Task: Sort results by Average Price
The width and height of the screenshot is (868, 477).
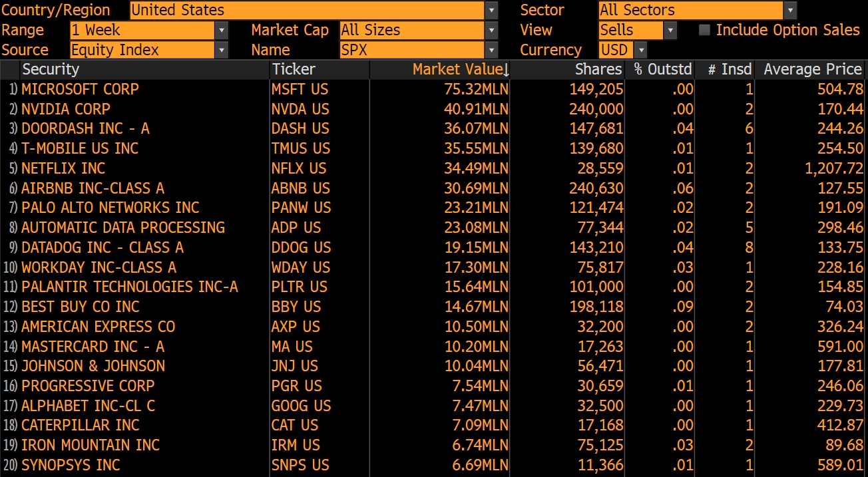Action: click(812, 69)
